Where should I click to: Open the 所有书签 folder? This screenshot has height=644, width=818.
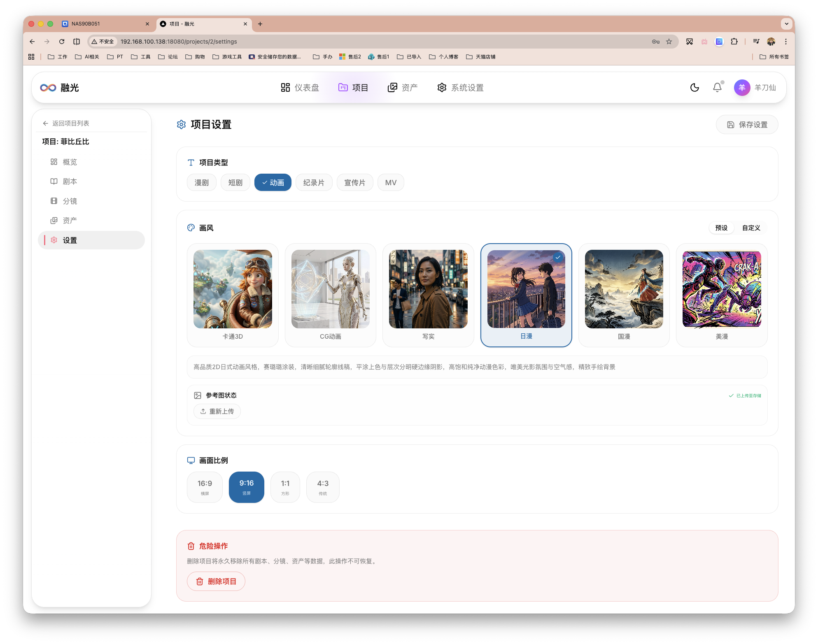click(774, 57)
